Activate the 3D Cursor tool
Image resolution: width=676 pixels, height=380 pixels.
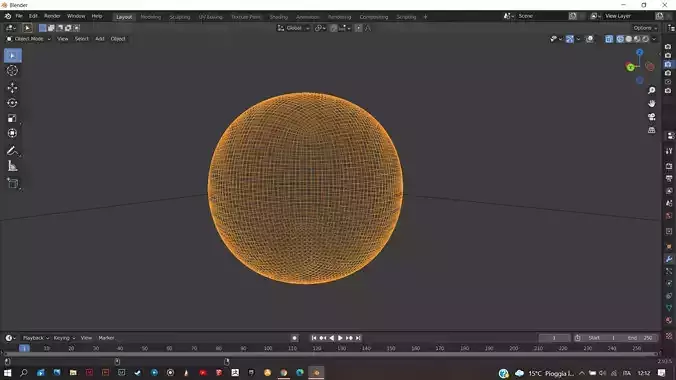pos(13,71)
